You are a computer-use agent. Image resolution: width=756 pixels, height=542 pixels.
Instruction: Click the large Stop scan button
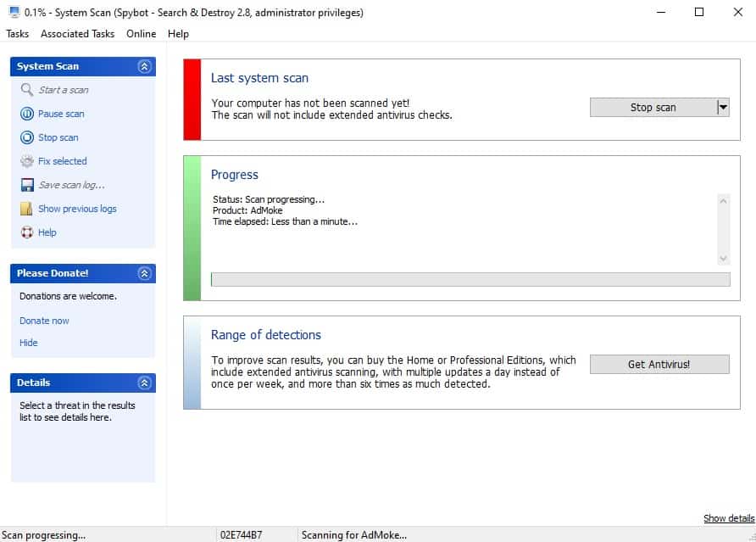[653, 107]
